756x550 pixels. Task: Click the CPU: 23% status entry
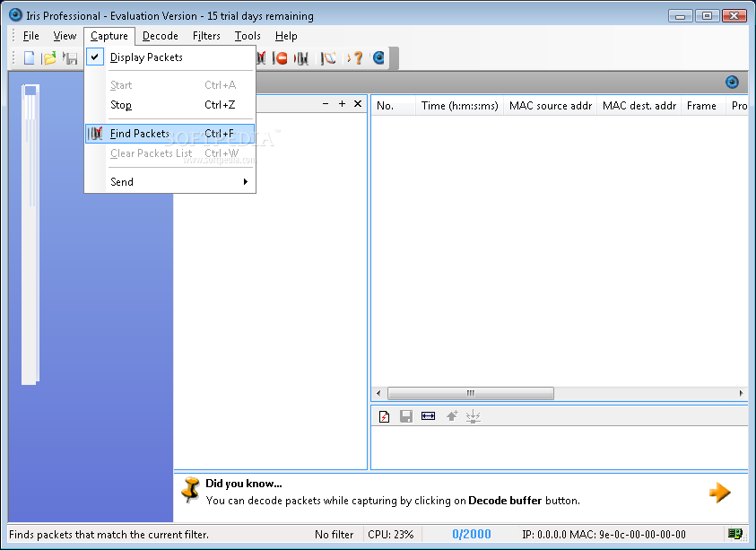(x=390, y=535)
